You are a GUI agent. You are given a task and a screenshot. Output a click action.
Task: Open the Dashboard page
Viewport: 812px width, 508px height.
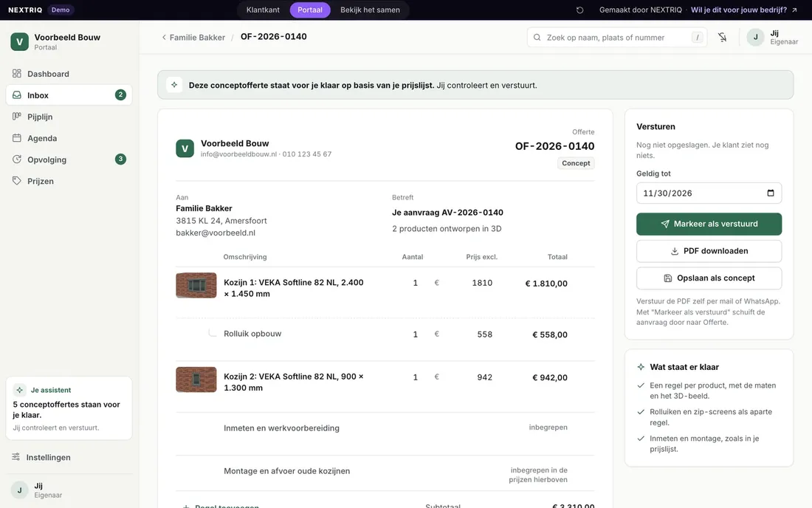69,74
